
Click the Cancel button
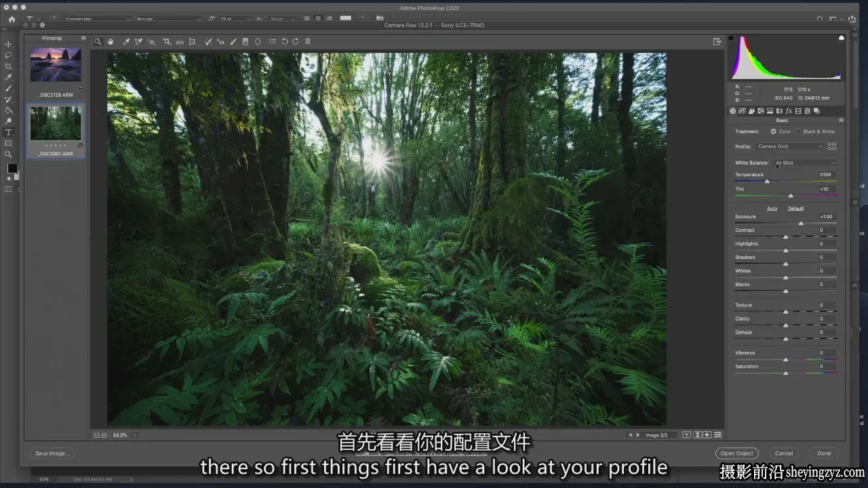(784, 453)
